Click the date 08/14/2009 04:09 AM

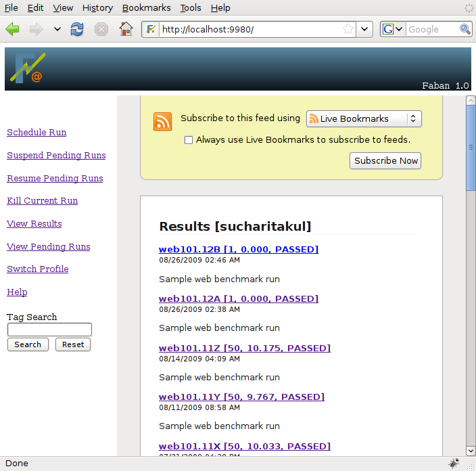coord(199,359)
